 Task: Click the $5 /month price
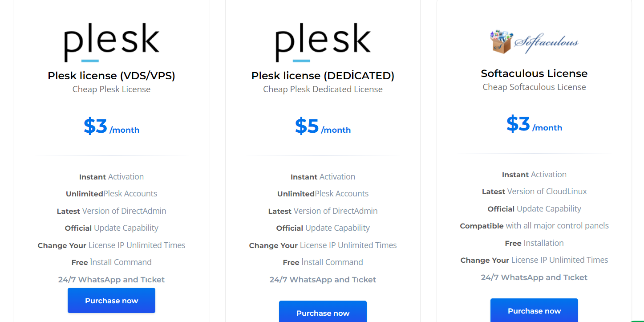[x=323, y=126]
